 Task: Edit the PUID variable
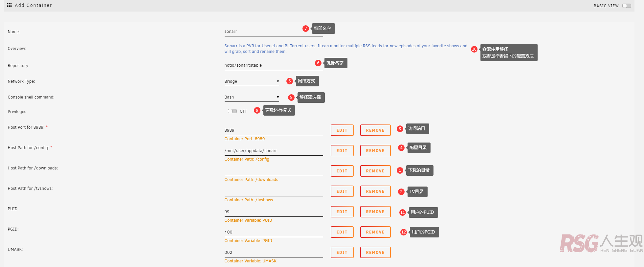(342, 212)
